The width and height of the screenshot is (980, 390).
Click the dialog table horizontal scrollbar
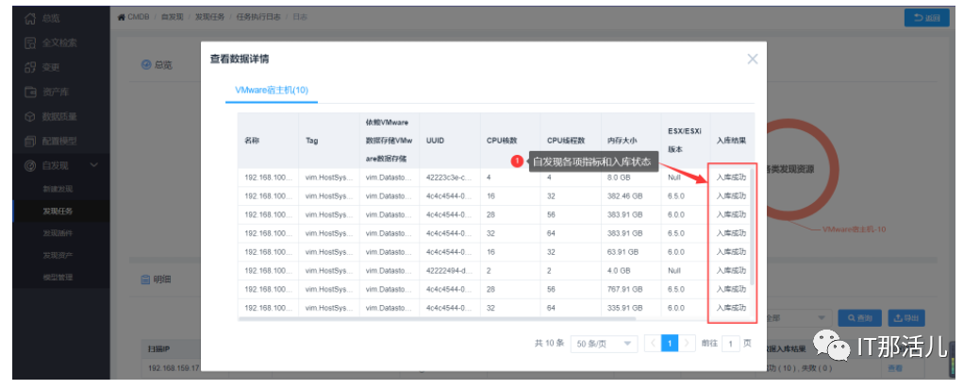[437, 318]
